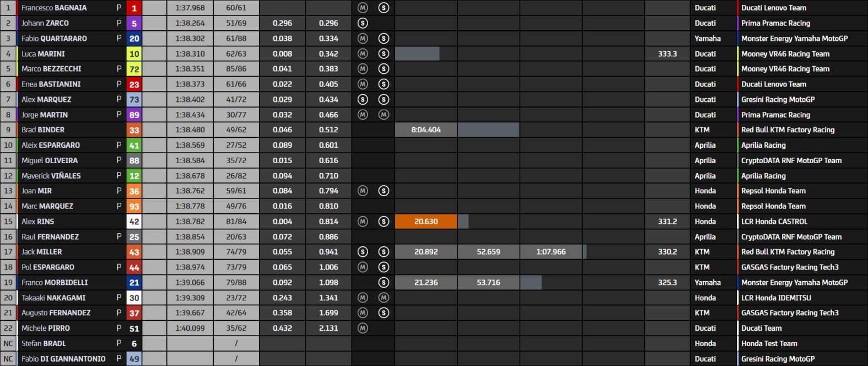Screen dimensions: 868x366
Task: Select rider name Stefan BRADL
Action: (44, 343)
